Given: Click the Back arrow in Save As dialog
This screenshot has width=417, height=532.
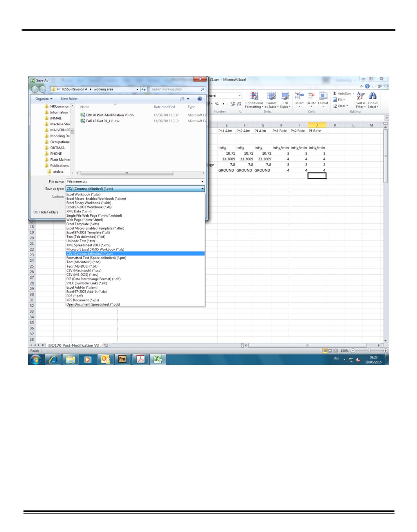Looking at the screenshot, I should tap(35, 89).
